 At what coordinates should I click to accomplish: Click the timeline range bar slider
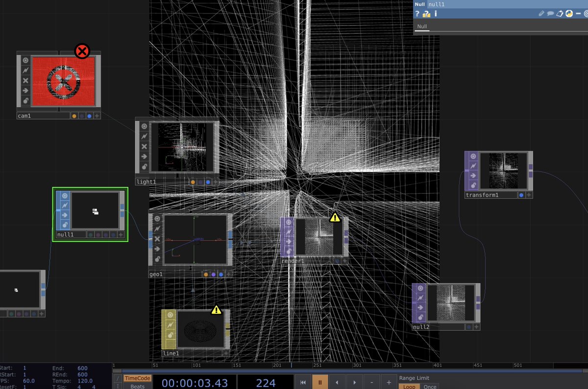coord(350,371)
